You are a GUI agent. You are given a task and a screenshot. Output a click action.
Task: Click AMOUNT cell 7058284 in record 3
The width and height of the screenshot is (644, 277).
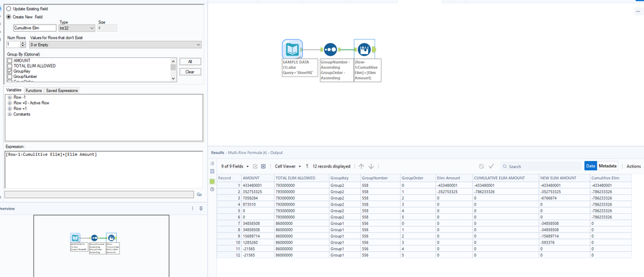pyautogui.click(x=257, y=198)
